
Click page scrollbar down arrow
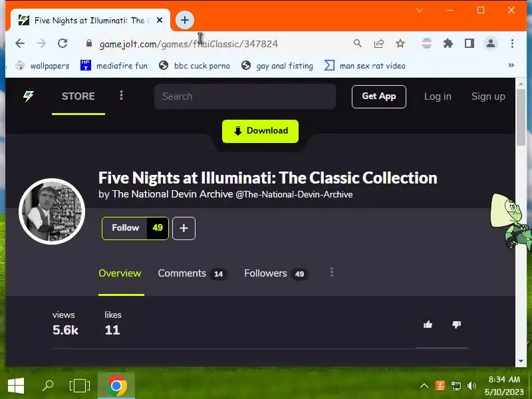(521, 361)
